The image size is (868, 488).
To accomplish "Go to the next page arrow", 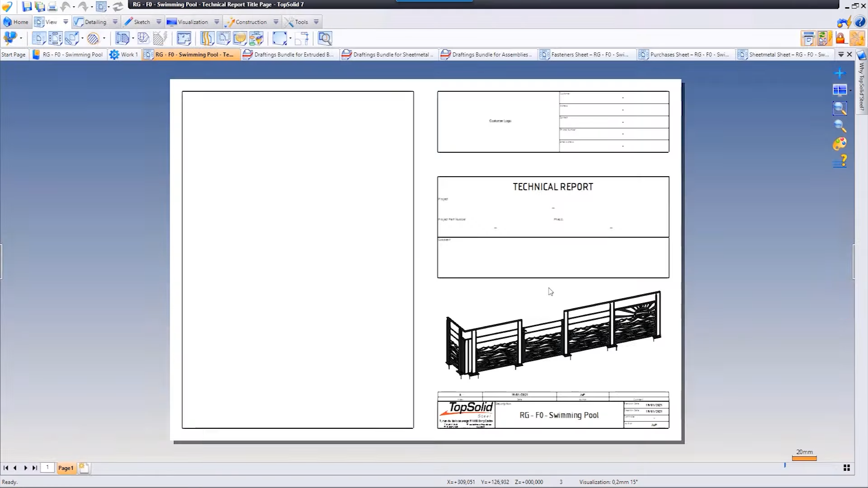I will click(25, 468).
